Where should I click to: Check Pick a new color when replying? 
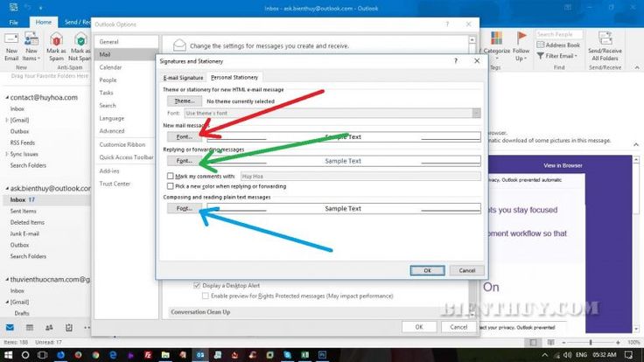click(x=170, y=186)
